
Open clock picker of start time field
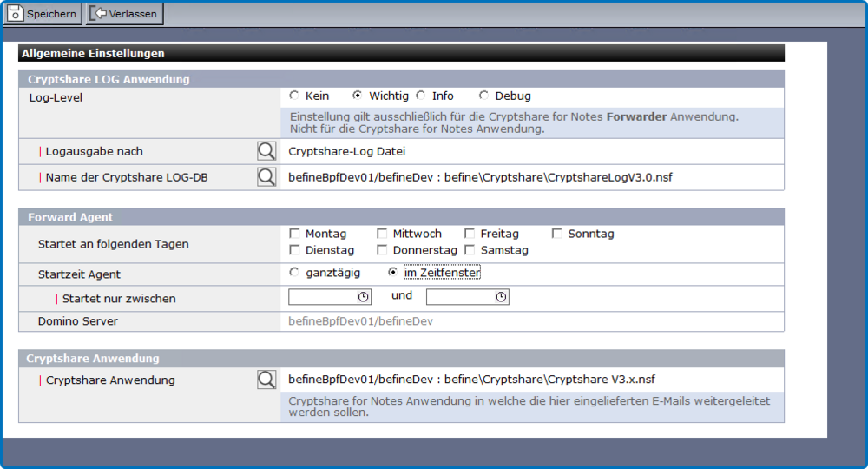click(x=363, y=297)
